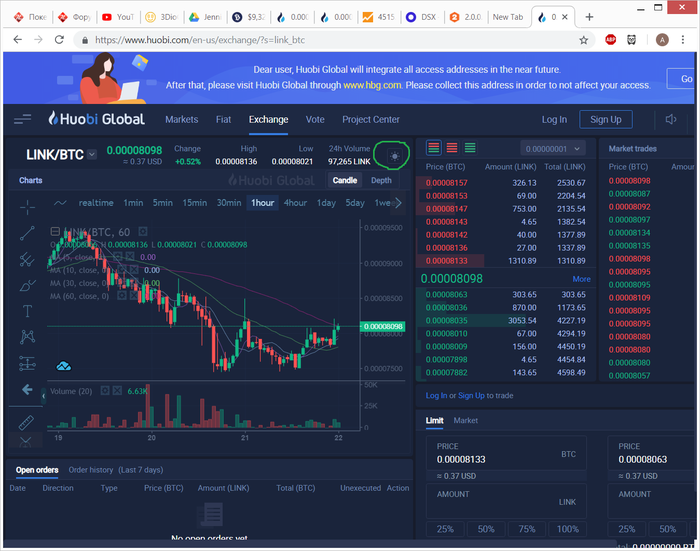This screenshot has height=551, width=700.
Task: Select the text annotation tool
Action: coord(27,311)
